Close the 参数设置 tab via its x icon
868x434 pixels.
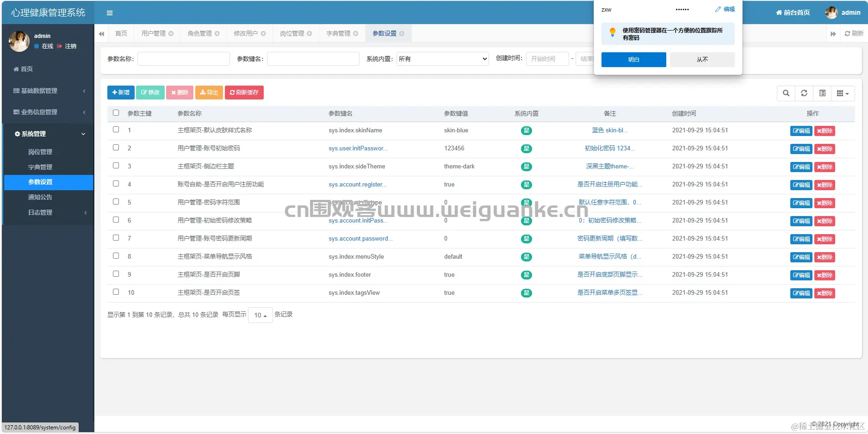click(402, 33)
